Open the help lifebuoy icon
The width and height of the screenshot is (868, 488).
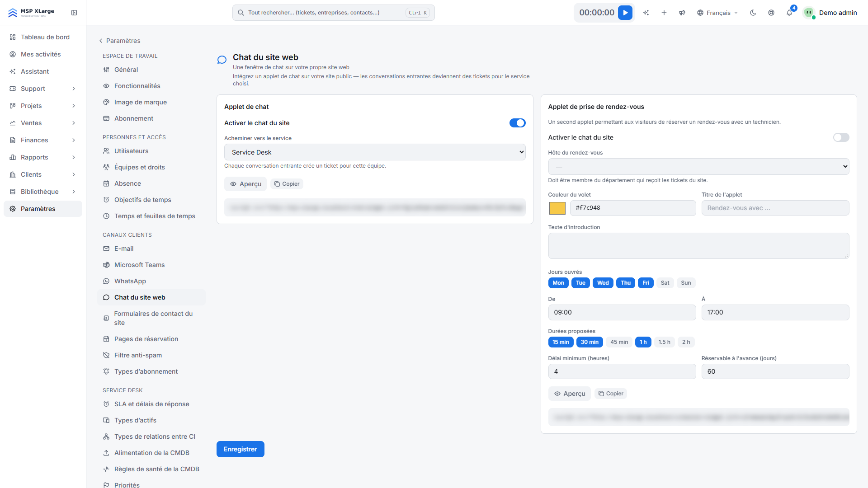click(x=771, y=13)
